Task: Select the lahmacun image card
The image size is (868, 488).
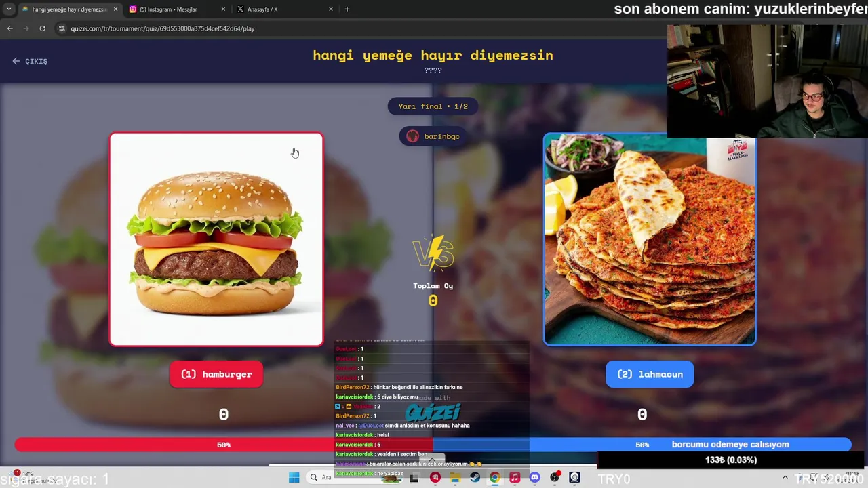Action: 650,239
